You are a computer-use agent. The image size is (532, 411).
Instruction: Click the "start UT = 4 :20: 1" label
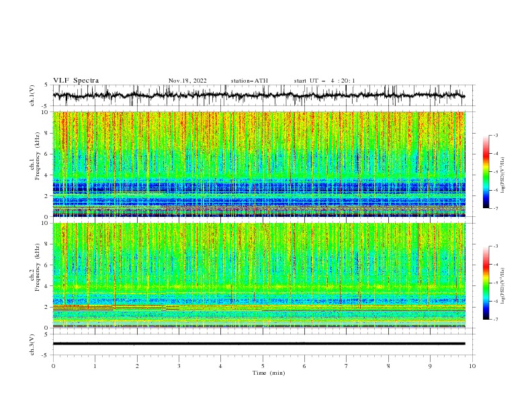324,81
